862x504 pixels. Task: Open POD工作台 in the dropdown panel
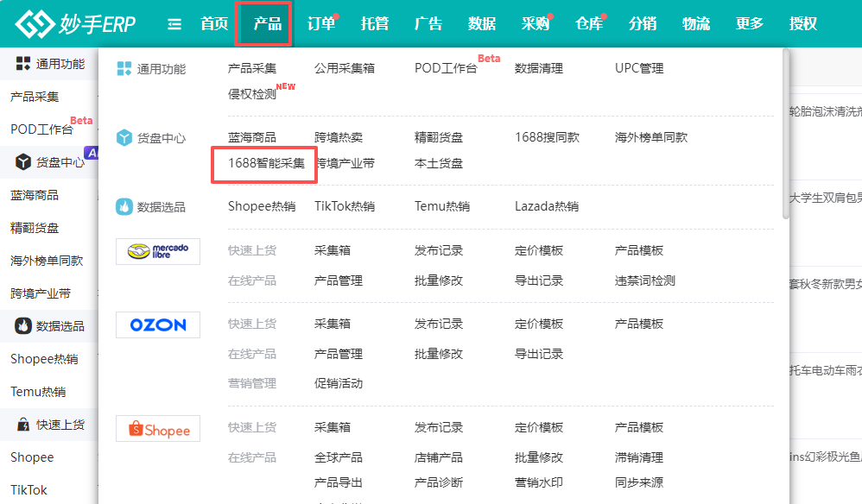click(x=446, y=68)
